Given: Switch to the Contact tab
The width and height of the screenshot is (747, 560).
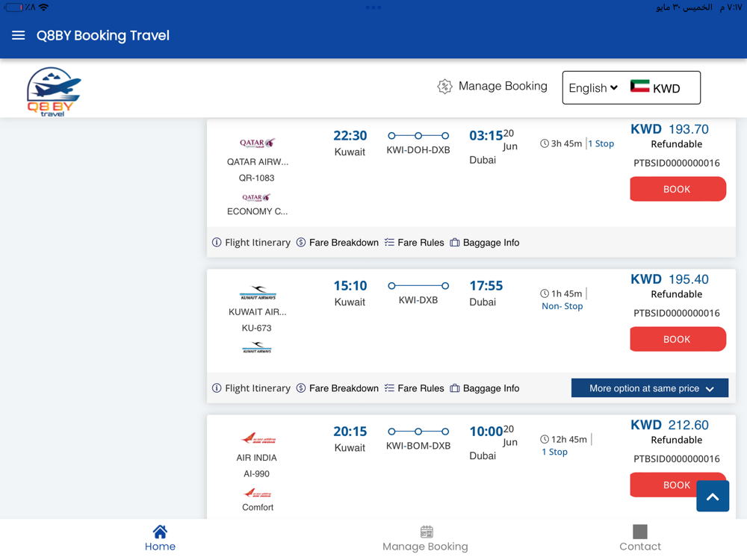Looking at the screenshot, I should (640, 538).
